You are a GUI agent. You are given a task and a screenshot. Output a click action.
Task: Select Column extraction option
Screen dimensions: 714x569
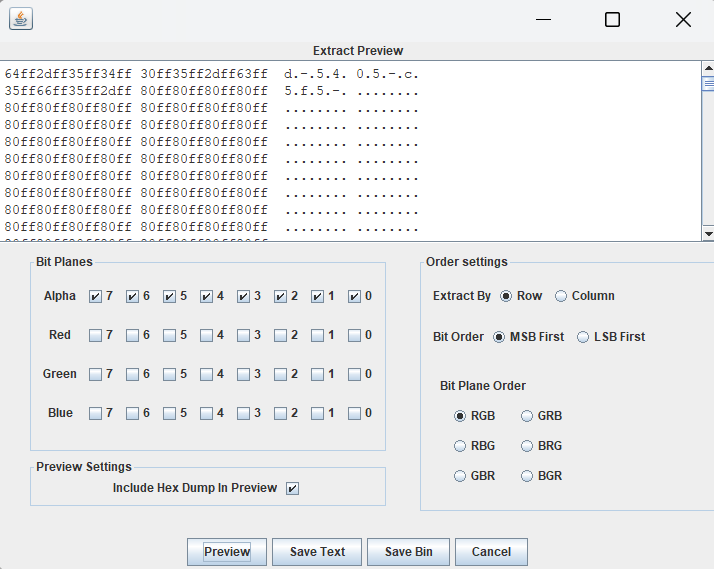point(561,296)
